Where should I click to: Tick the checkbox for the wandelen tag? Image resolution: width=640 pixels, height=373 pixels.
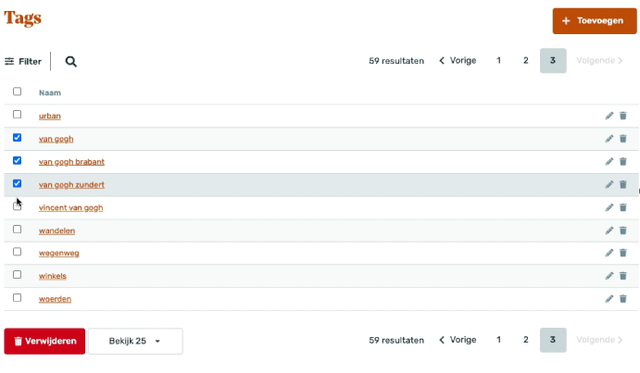(17, 229)
